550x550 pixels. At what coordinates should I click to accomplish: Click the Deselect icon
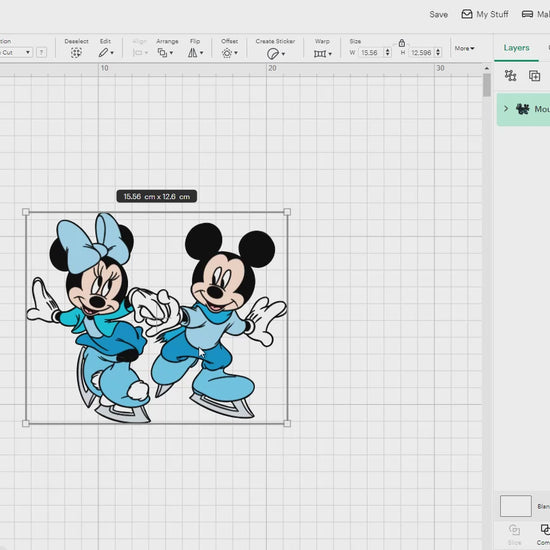point(76,53)
